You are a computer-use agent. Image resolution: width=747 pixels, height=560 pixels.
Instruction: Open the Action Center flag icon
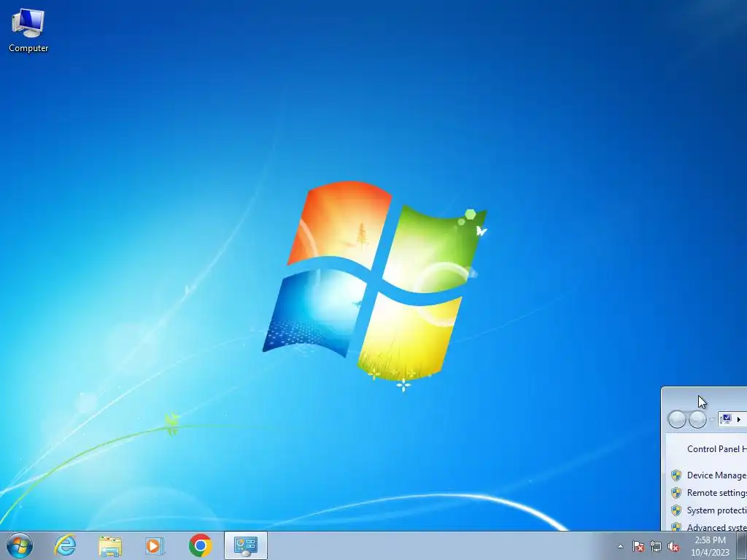point(638,546)
